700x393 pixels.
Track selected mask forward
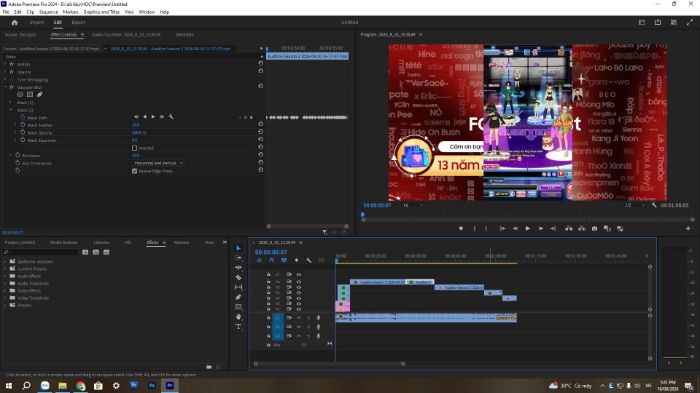[x=153, y=117]
